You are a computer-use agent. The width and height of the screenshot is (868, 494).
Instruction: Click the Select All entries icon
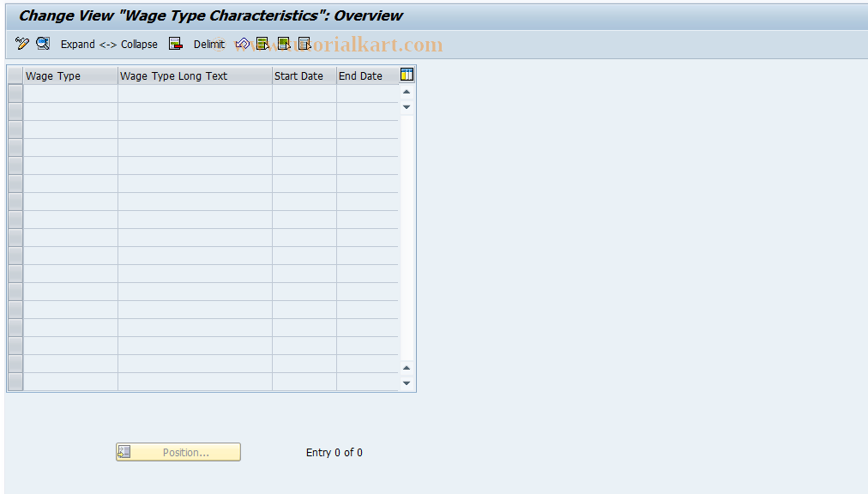(262, 44)
